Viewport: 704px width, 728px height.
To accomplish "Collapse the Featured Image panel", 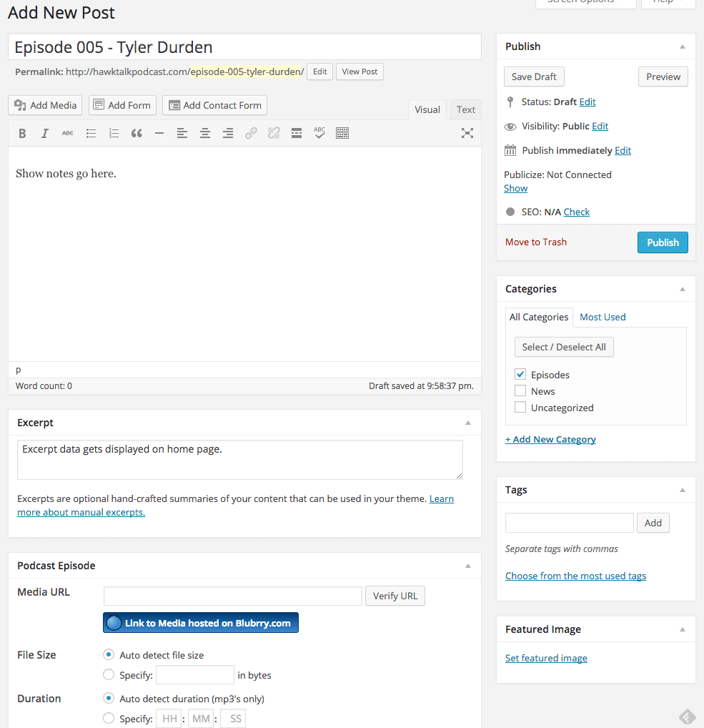I will point(682,629).
